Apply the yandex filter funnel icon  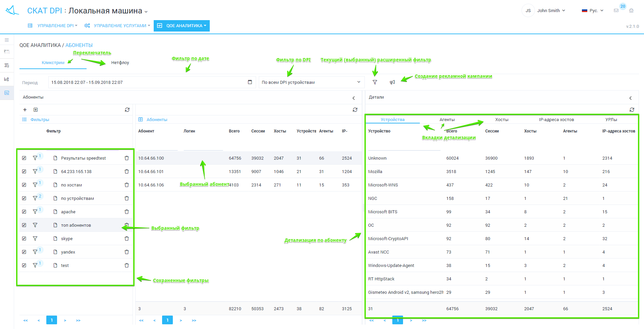click(x=35, y=252)
